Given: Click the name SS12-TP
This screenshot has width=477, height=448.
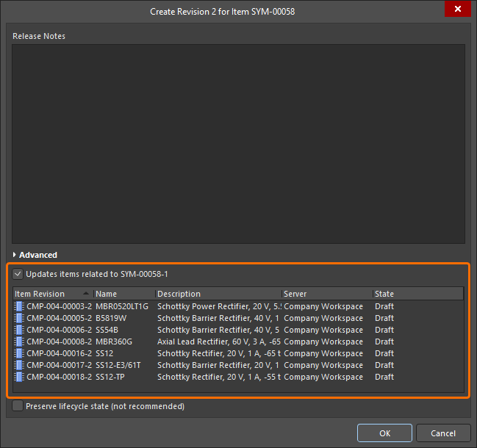Looking at the screenshot, I should point(110,377).
